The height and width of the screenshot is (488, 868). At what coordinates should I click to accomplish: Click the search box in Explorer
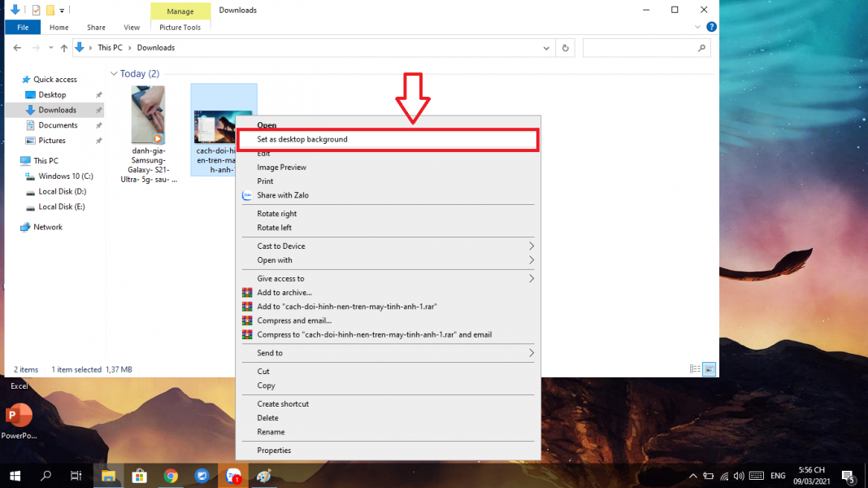pyautogui.click(x=640, y=48)
